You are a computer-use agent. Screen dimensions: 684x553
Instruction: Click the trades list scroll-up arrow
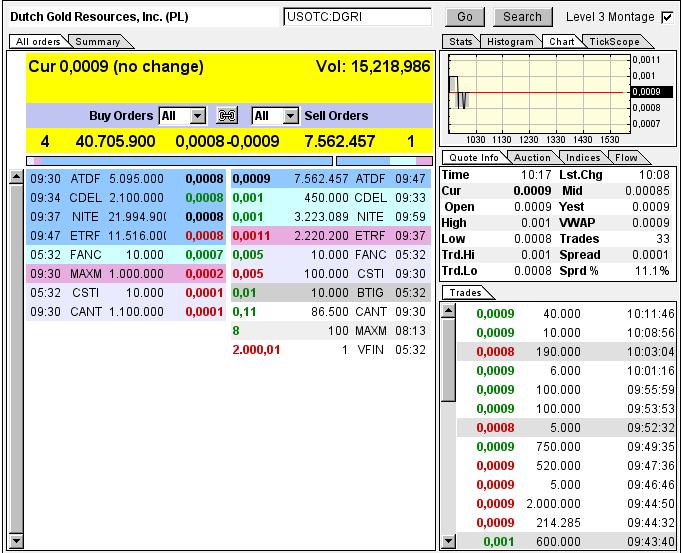coord(448,312)
